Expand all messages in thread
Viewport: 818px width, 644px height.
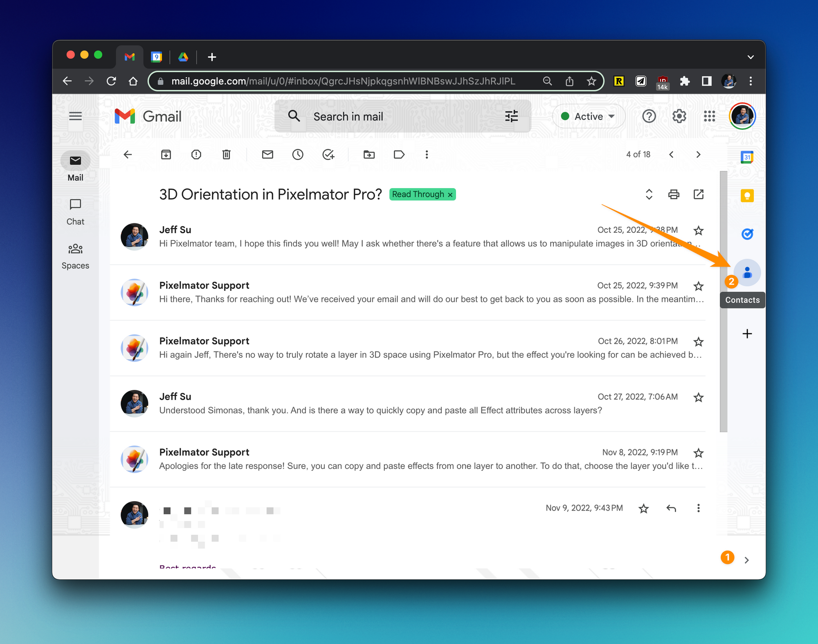(x=649, y=194)
